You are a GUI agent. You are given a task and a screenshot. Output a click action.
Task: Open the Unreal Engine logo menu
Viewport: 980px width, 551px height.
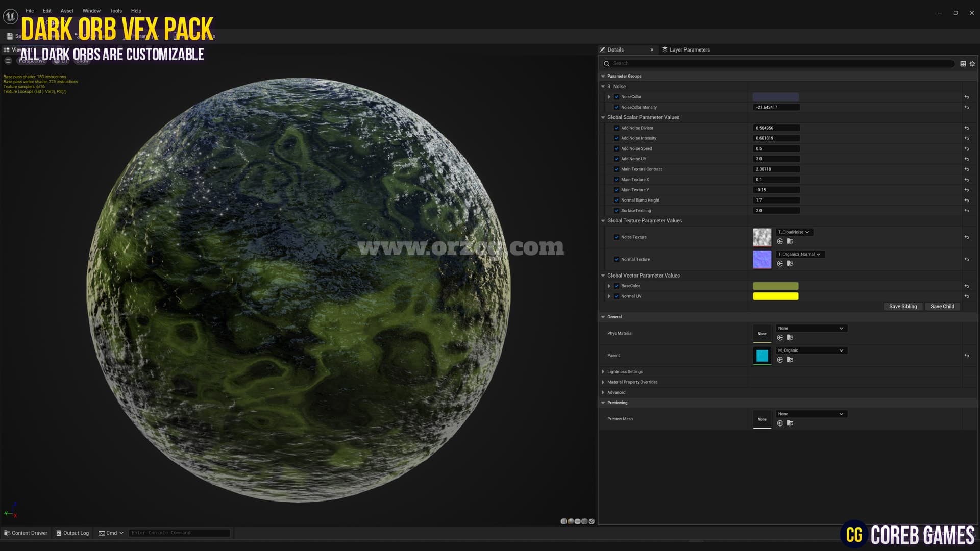[10, 17]
